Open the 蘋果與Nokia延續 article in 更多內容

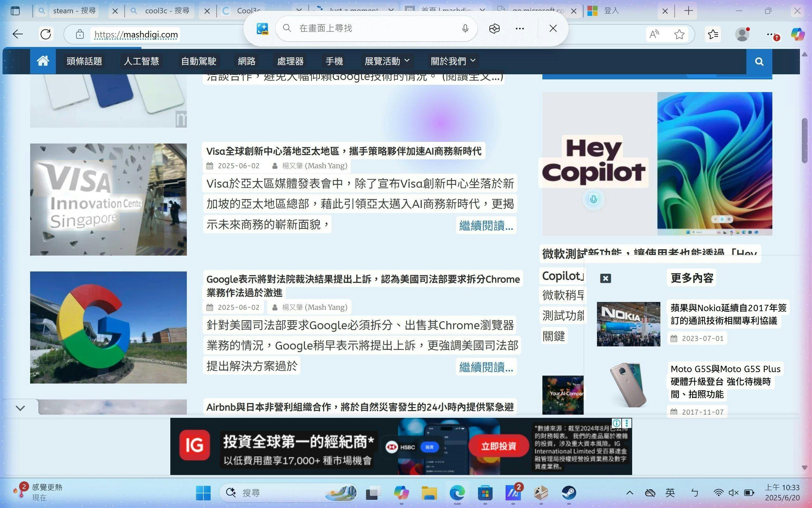pos(728,314)
